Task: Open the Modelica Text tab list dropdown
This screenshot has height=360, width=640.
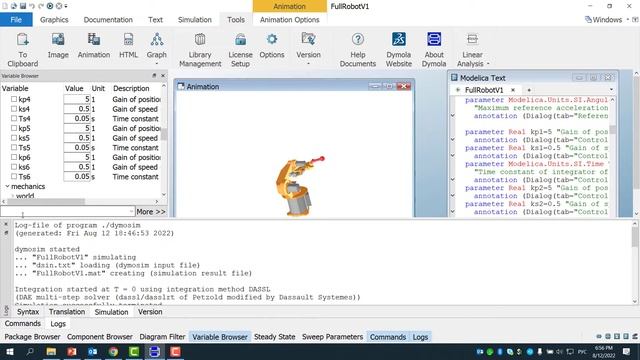Action: 611,90
